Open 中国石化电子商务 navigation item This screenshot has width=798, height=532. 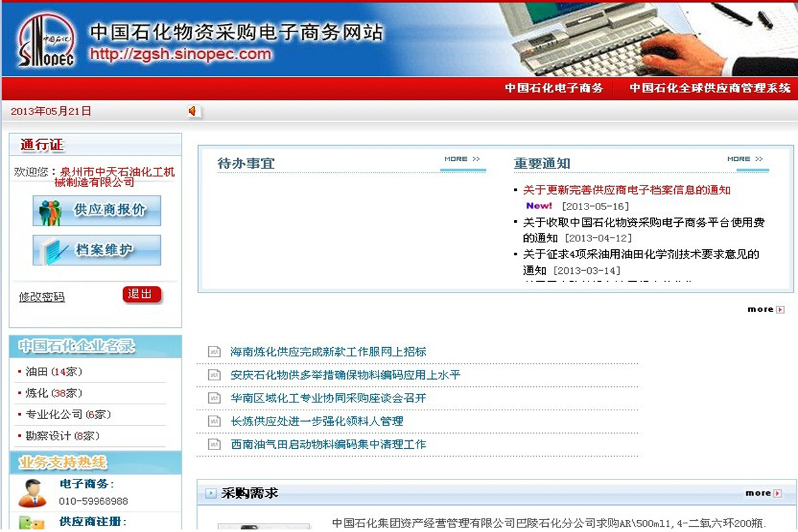pos(553,88)
